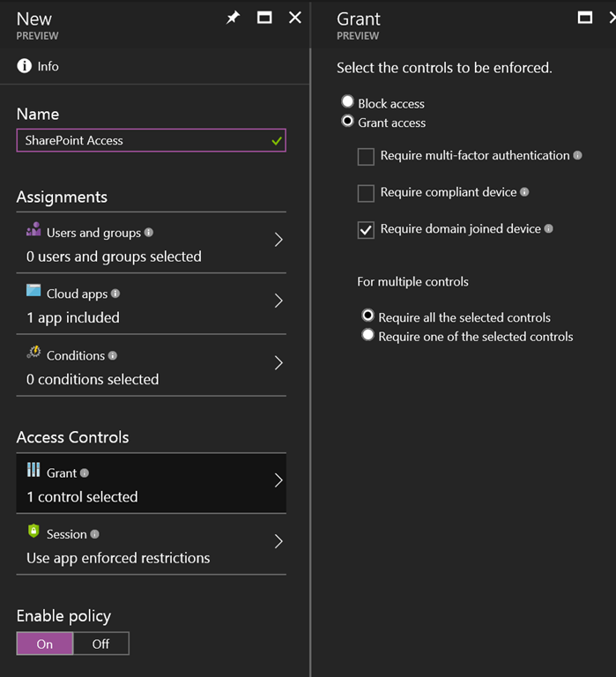Turn the Enable policy switch Off
This screenshot has width=616, height=677.
click(x=100, y=644)
